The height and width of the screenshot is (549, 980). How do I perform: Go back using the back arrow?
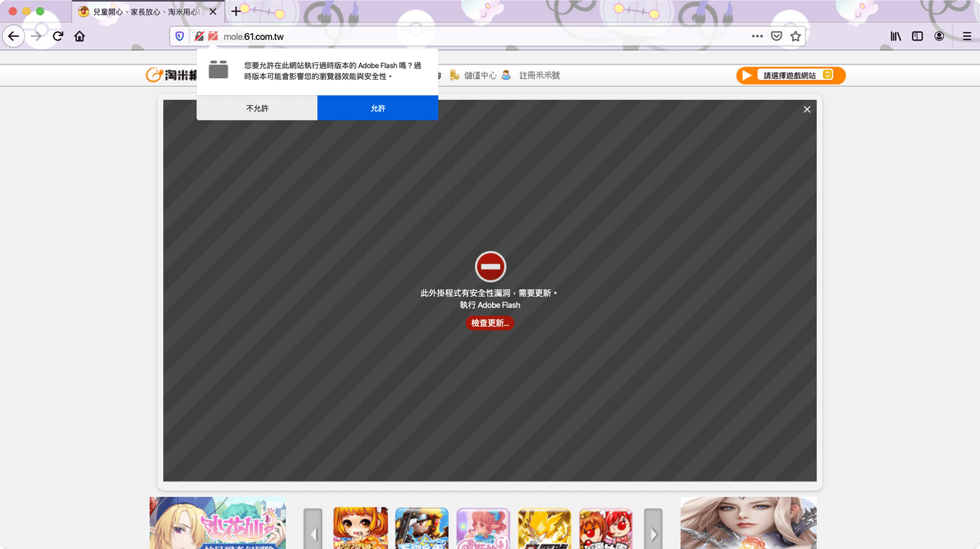click(x=13, y=36)
